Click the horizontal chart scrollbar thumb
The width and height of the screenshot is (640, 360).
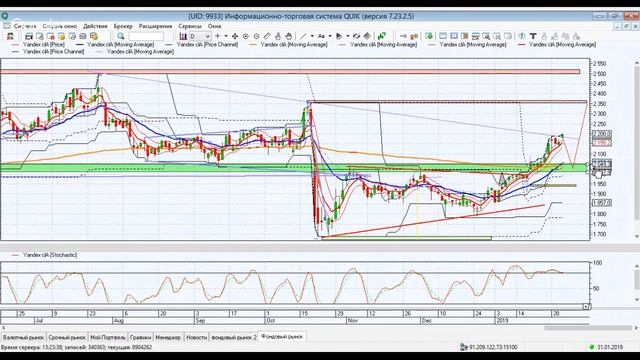pyautogui.click(x=588, y=328)
